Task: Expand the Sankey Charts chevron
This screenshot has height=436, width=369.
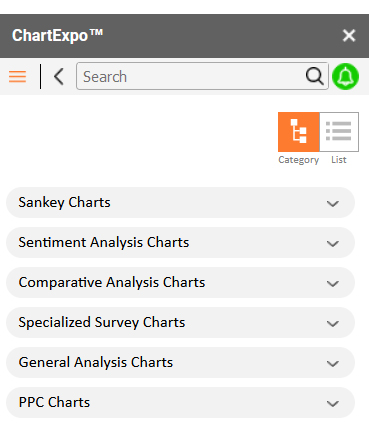Action: pyautogui.click(x=333, y=203)
